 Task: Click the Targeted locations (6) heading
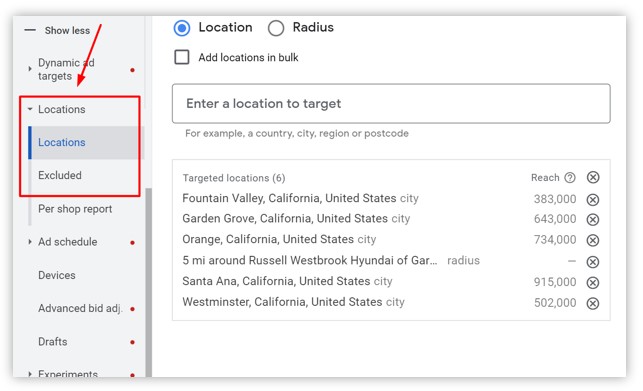[234, 178]
